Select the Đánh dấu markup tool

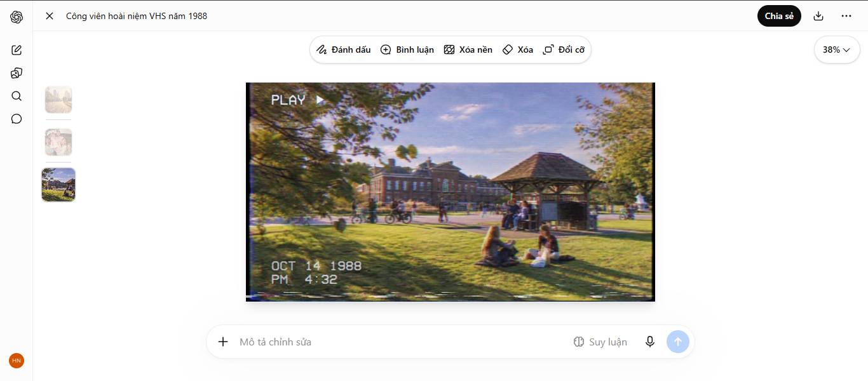[344, 50]
